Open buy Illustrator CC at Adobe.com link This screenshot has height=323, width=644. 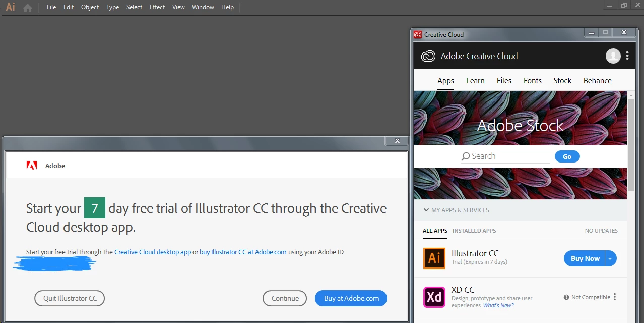coord(243,252)
